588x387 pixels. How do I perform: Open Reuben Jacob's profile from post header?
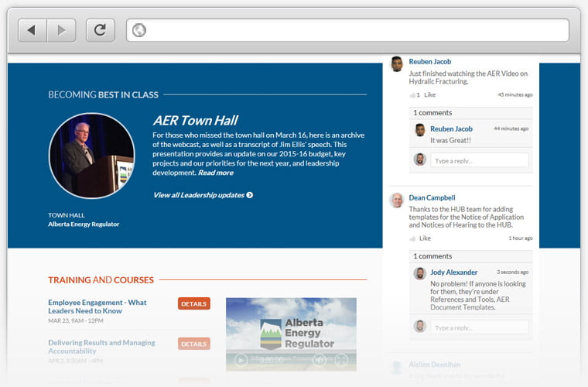point(429,61)
